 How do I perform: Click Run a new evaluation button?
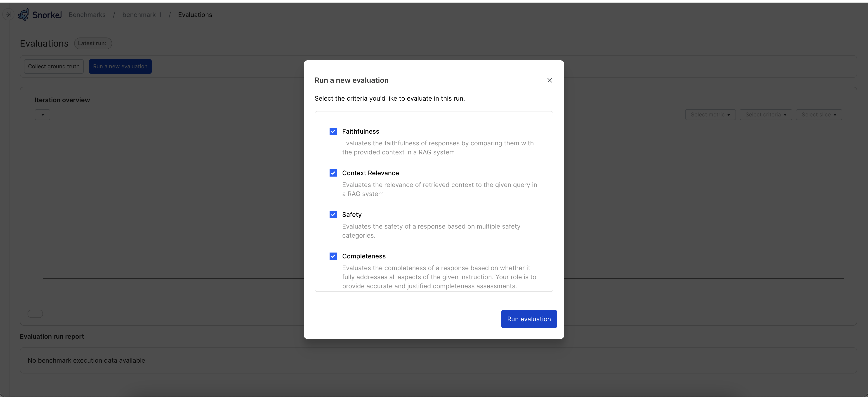coord(120,66)
